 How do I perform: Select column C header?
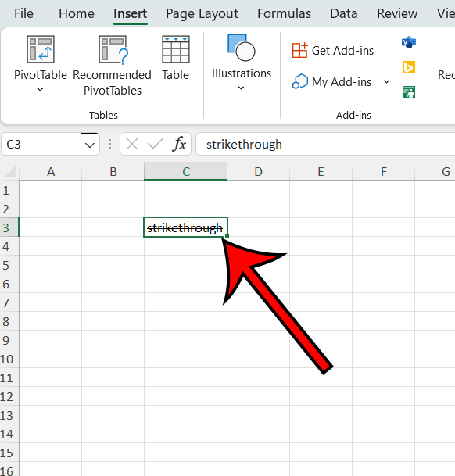click(186, 172)
